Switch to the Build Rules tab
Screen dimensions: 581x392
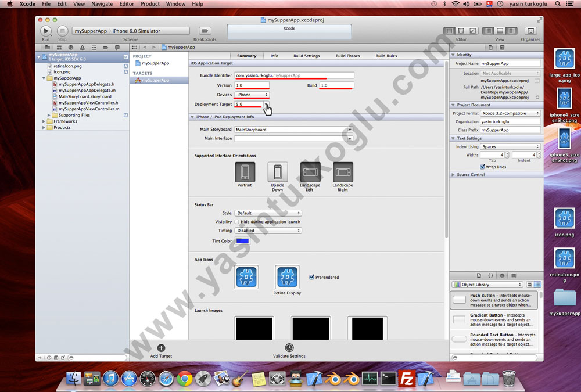[386, 56]
